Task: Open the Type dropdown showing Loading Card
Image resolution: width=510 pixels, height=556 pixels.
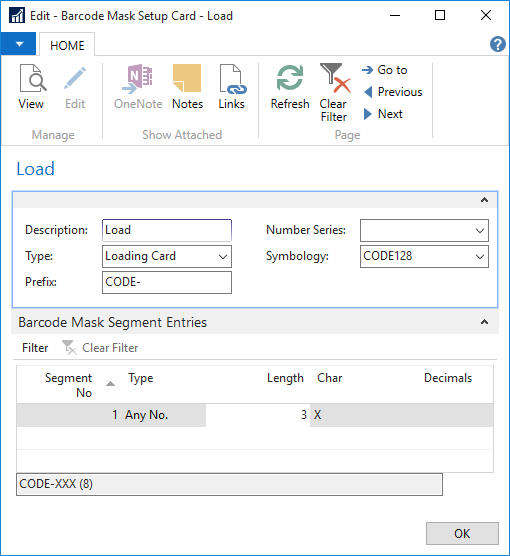Action: pyautogui.click(x=167, y=256)
